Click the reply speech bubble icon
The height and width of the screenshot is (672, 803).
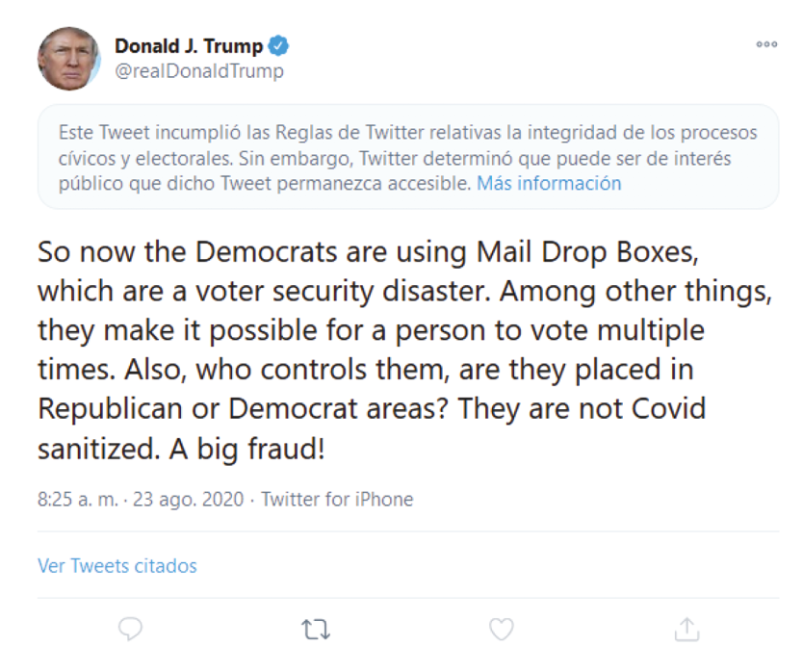[131, 629]
